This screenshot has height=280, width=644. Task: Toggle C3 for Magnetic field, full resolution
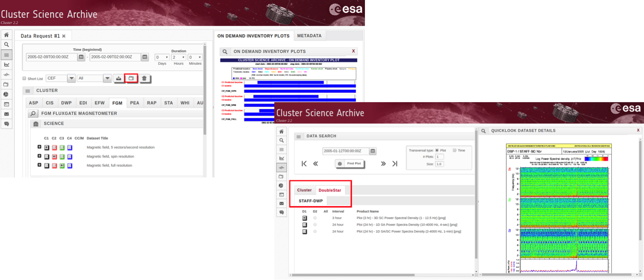(x=62, y=165)
